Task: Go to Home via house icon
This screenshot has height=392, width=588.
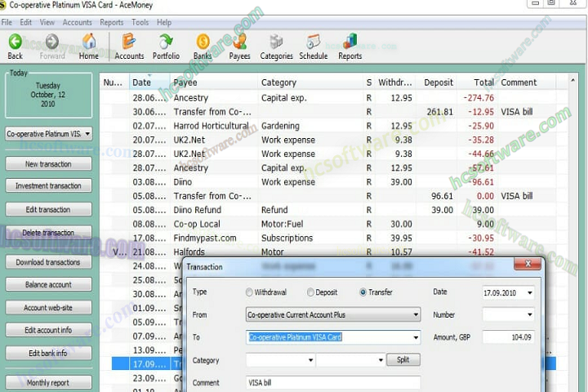Action: click(x=89, y=42)
